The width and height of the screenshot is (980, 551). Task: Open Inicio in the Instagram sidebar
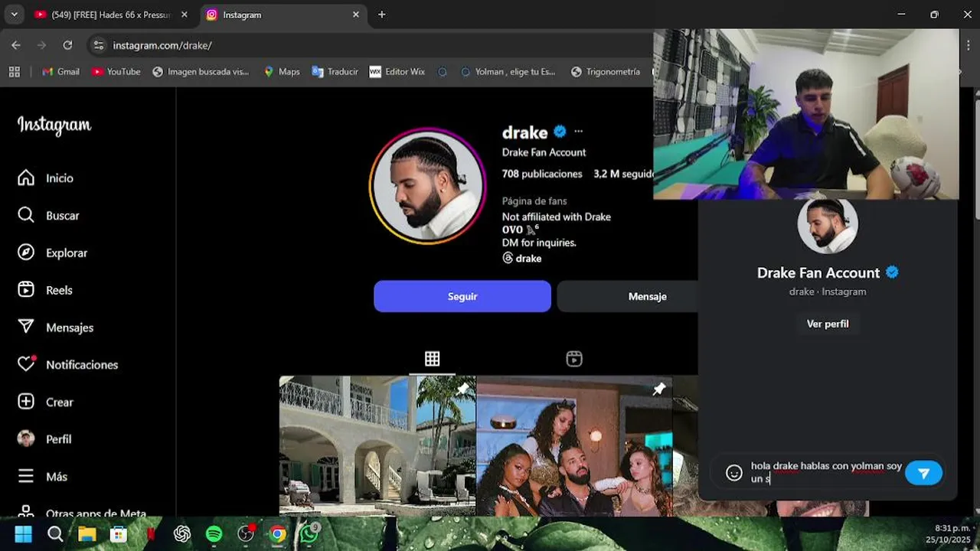[46, 178]
